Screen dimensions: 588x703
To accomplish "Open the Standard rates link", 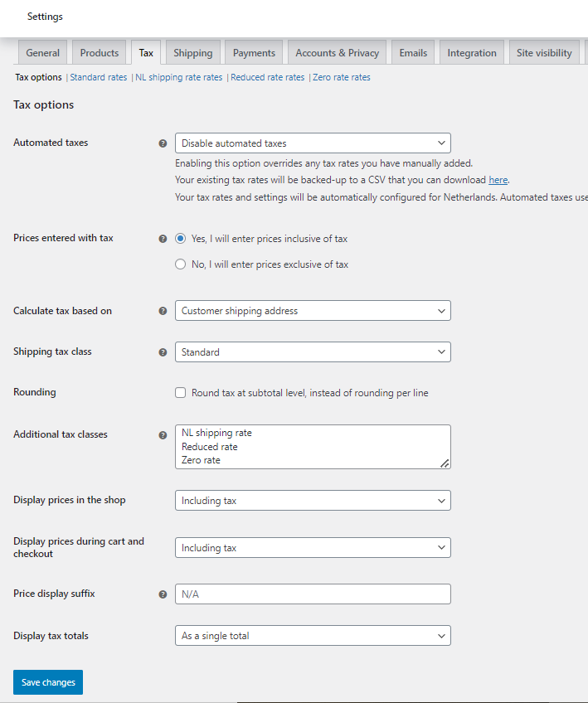I will pyautogui.click(x=98, y=77).
